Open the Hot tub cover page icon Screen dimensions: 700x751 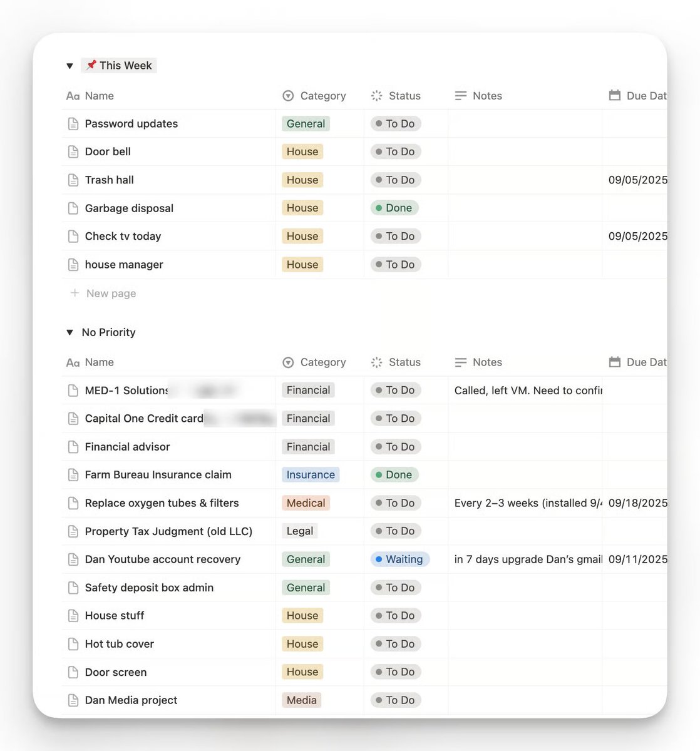click(x=73, y=644)
